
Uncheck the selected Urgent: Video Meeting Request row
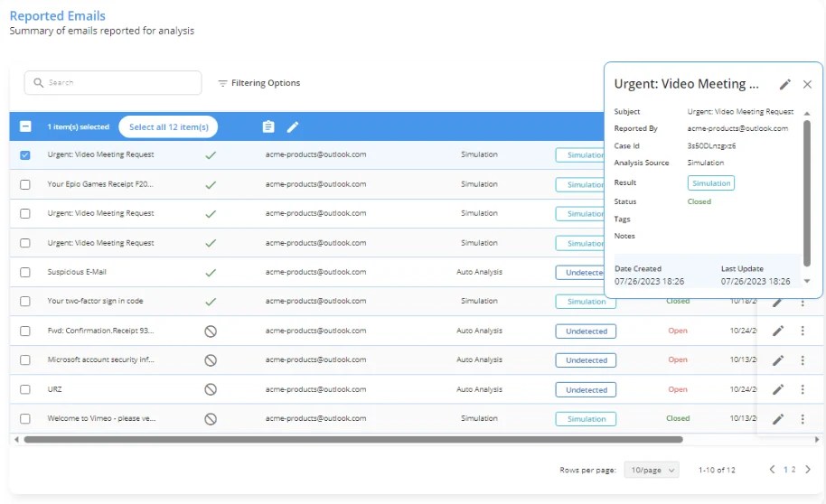(x=24, y=154)
